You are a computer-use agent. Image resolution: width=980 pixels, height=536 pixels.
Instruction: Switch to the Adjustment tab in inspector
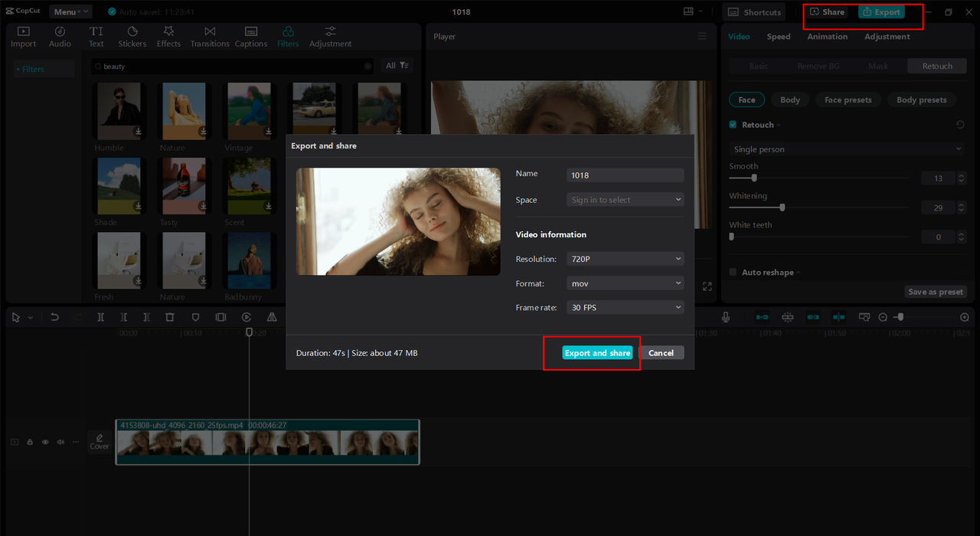[x=887, y=37]
